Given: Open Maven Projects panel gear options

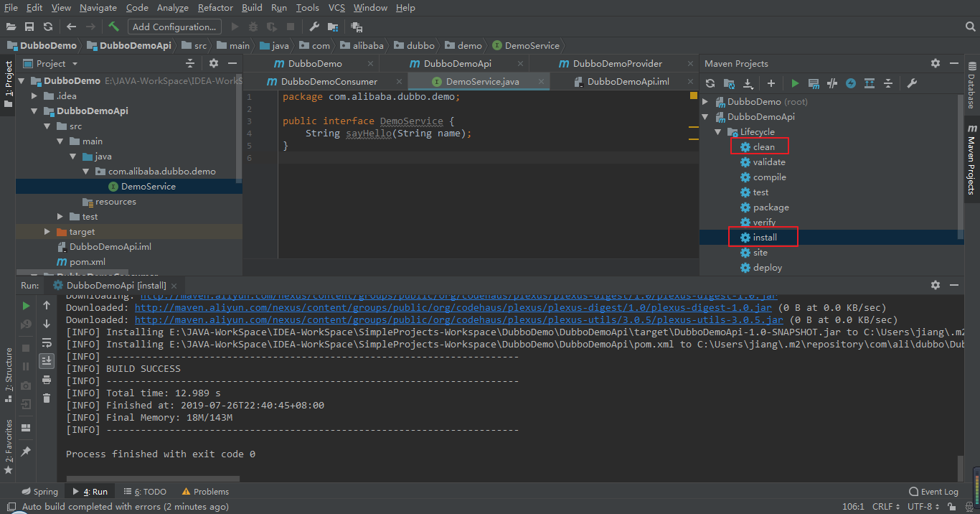Looking at the screenshot, I should (x=936, y=63).
